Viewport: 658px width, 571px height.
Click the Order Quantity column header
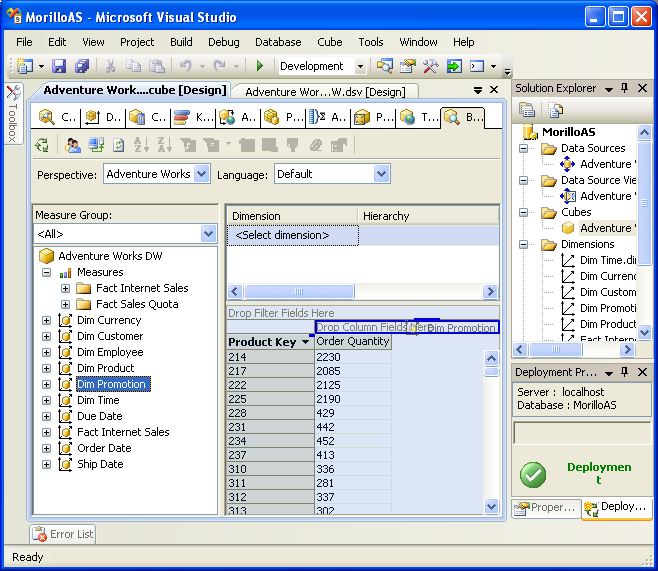[352, 342]
